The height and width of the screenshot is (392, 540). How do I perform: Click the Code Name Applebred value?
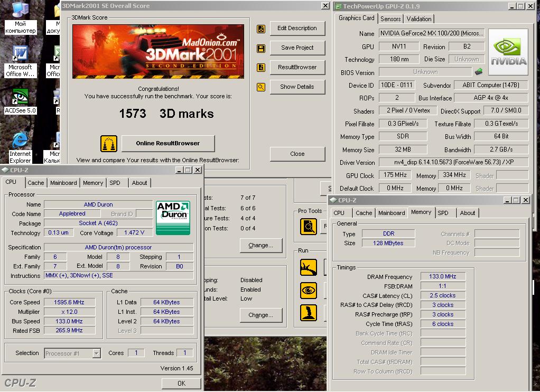tap(72, 213)
